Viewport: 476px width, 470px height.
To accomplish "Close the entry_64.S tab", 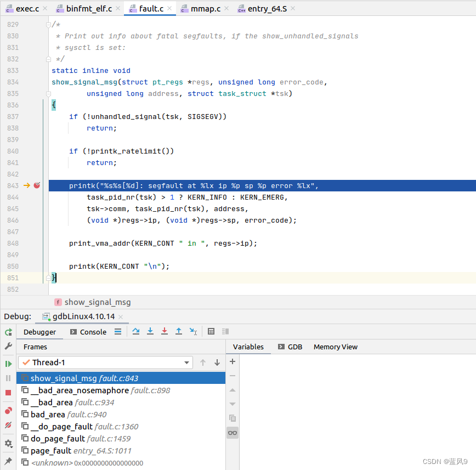I will [x=293, y=9].
